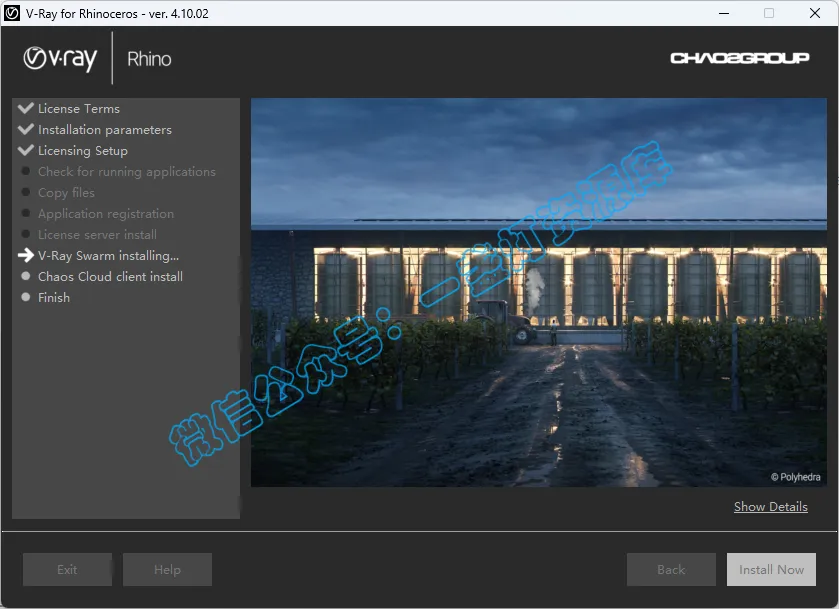839x609 pixels.
Task: Click the Rhino product label
Action: click(x=149, y=59)
